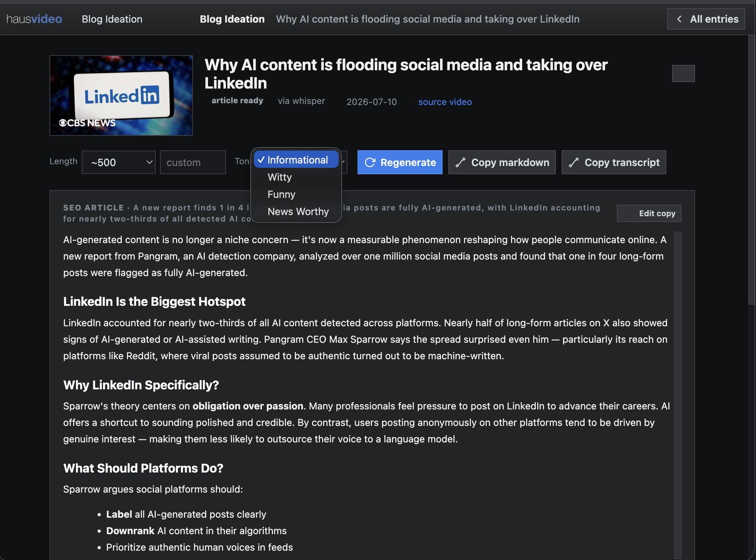Click the via whisper label

pyautogui.click(x=301, y=101)
